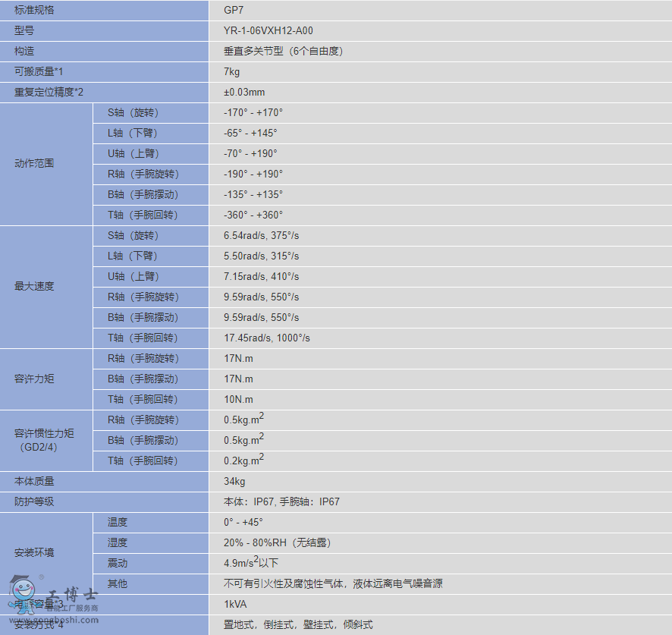This screenshot has width=672, height=635.
Task: Click the 最大速度 row group header
Action: click(35, 287)
